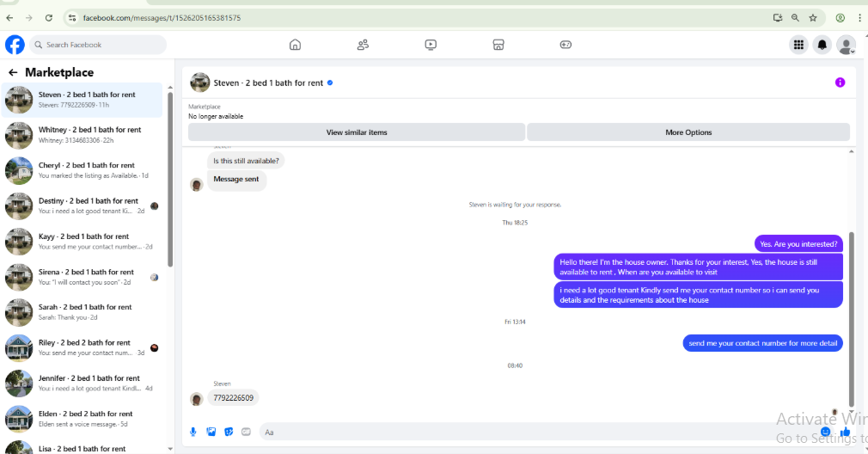Image resolution: width=868 pixels, height=454 pixels.
Task: Open the browser zoom magnifier icon
Action: (795, 18)
